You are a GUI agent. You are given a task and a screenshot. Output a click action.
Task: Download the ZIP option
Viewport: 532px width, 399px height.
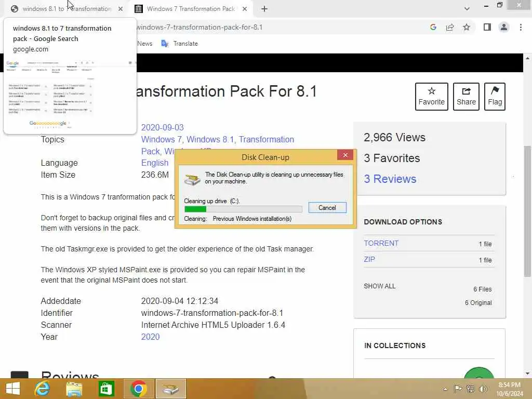(369, 259)
